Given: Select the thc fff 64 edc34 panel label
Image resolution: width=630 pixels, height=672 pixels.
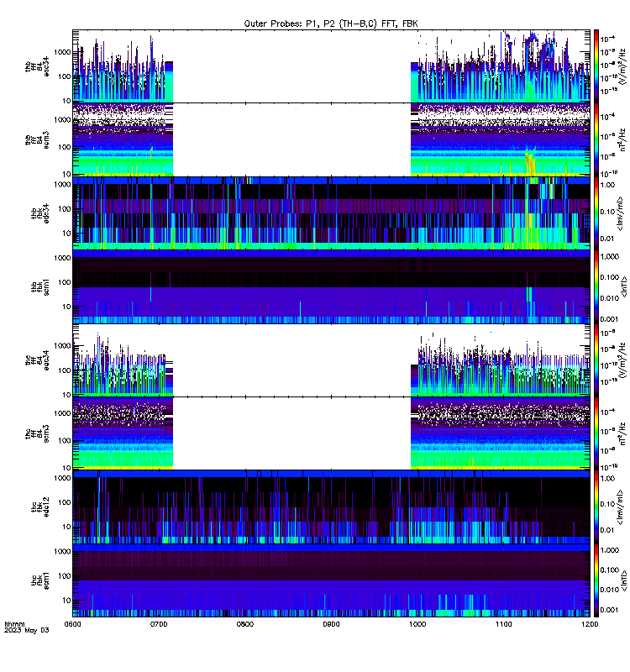Looking at the screenshot, I should pyautogui.click(x=37, y=360).
